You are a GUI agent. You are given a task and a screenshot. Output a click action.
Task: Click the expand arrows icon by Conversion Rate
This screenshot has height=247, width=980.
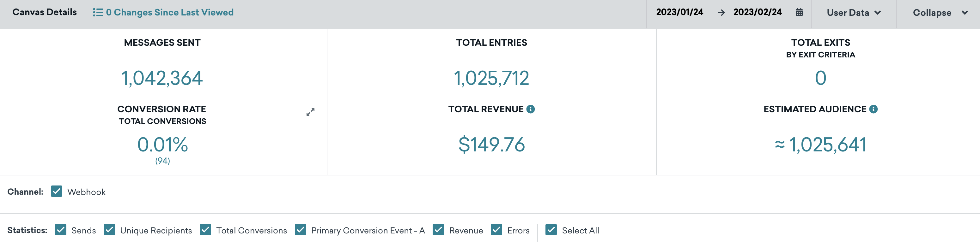click(310, 112)
